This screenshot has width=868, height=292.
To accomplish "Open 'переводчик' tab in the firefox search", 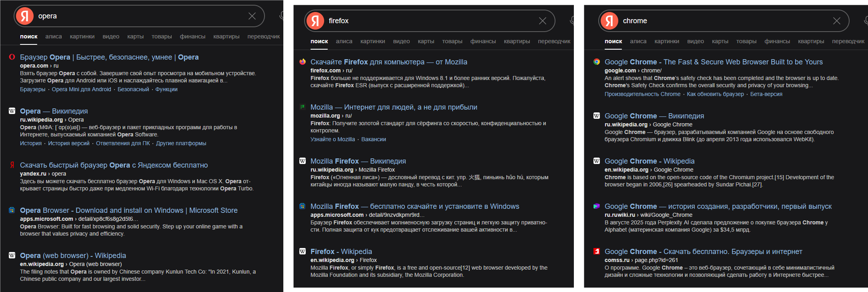I will (554, 41).
